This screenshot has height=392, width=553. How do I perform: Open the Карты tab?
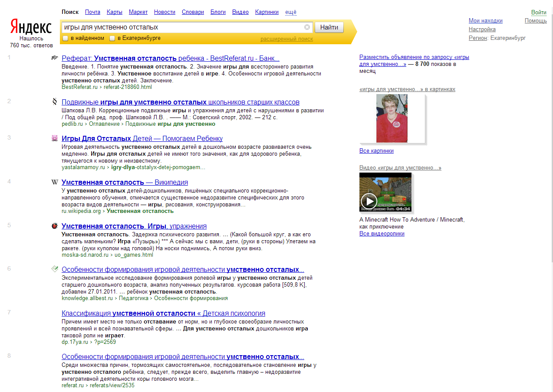coord(115,12)
